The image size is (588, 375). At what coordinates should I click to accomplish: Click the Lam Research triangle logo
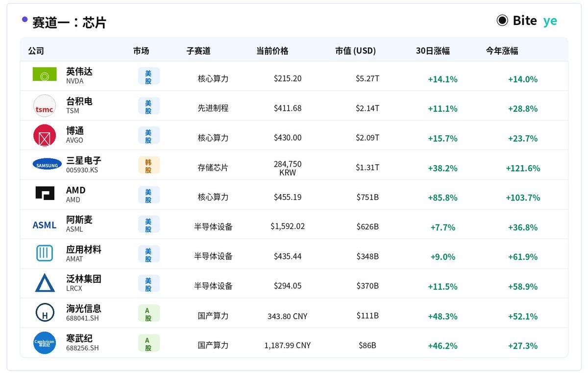tap(45, 283)
